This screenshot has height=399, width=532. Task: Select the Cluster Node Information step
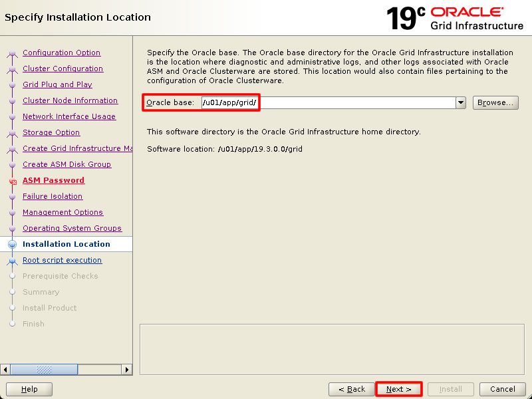pos(70,100)
